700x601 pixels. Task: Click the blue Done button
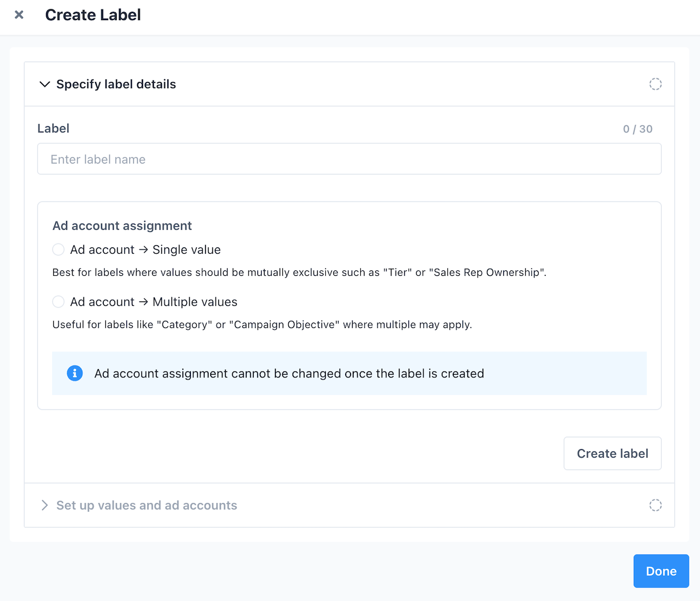click(661, 571)
